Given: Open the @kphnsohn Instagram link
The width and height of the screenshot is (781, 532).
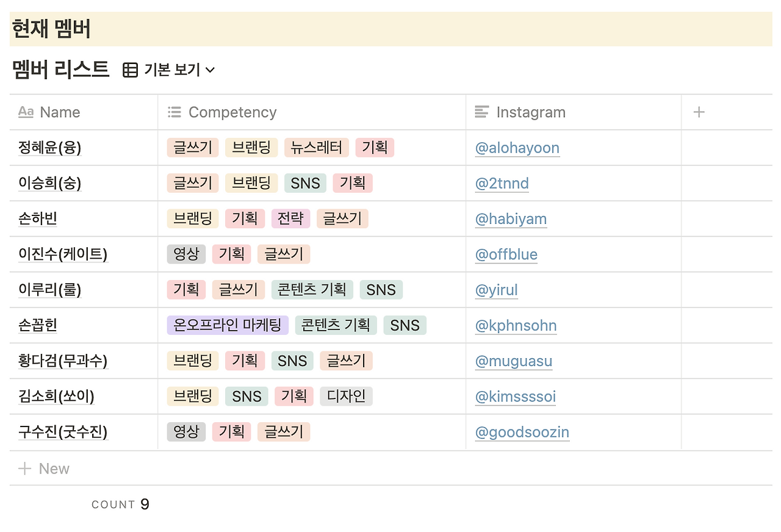Looking at the screenshot, I should [516, 326].
